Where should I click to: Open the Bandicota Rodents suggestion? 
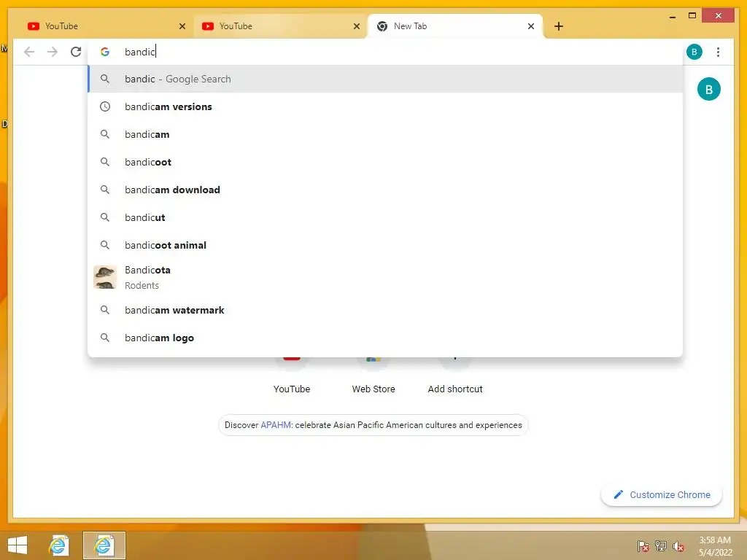coord(385,277)
